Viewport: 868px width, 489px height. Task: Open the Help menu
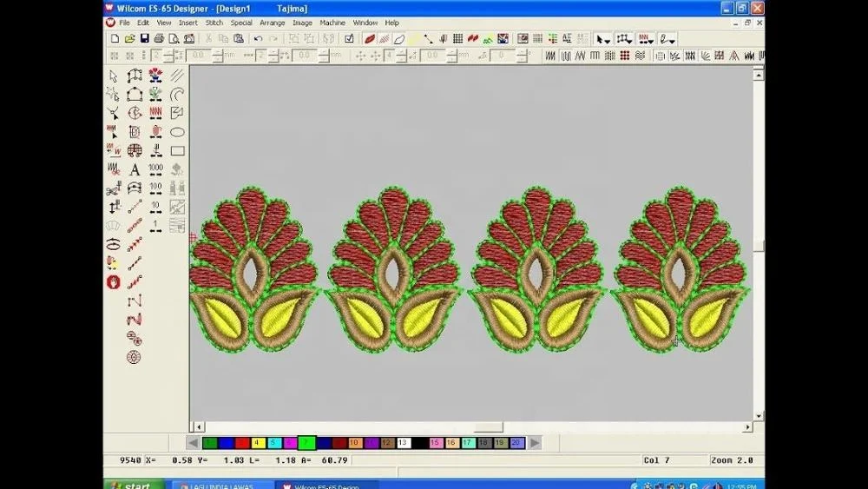point(392,23)
